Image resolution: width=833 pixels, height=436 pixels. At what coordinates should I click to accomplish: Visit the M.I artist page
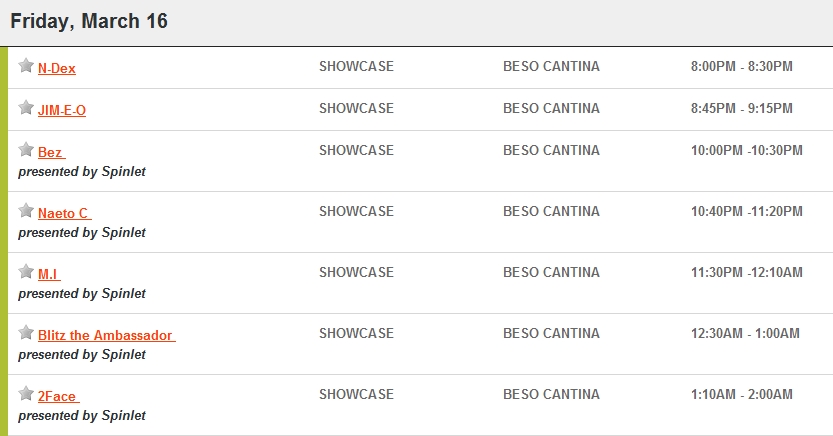coord(49,275)
